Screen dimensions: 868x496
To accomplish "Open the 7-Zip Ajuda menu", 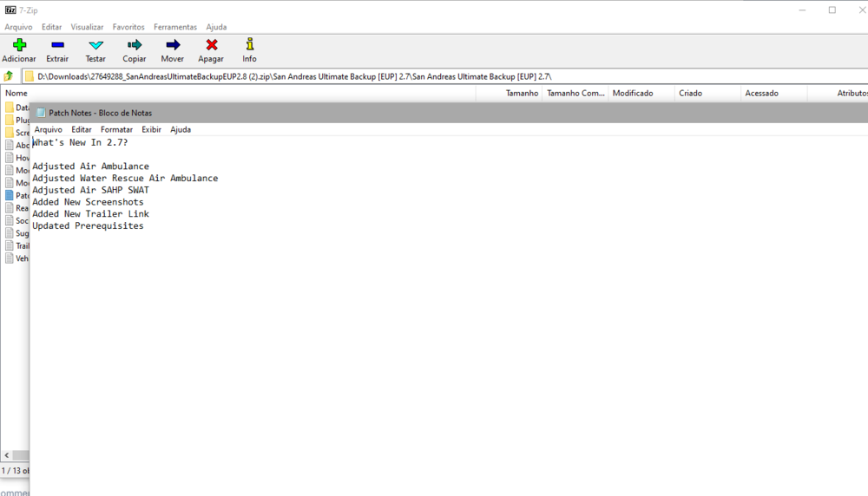I will pos(216,27).
